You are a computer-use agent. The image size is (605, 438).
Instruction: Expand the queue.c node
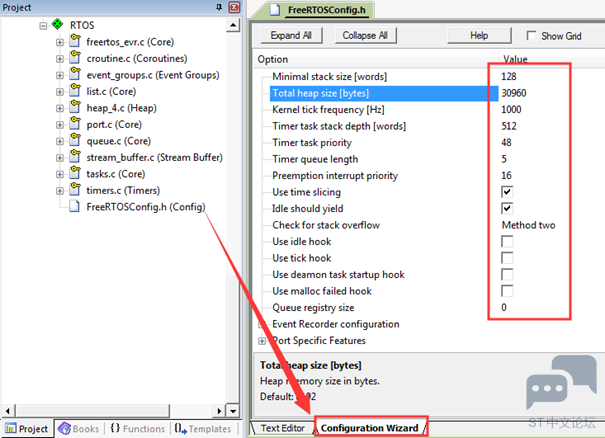click(60, 141)
